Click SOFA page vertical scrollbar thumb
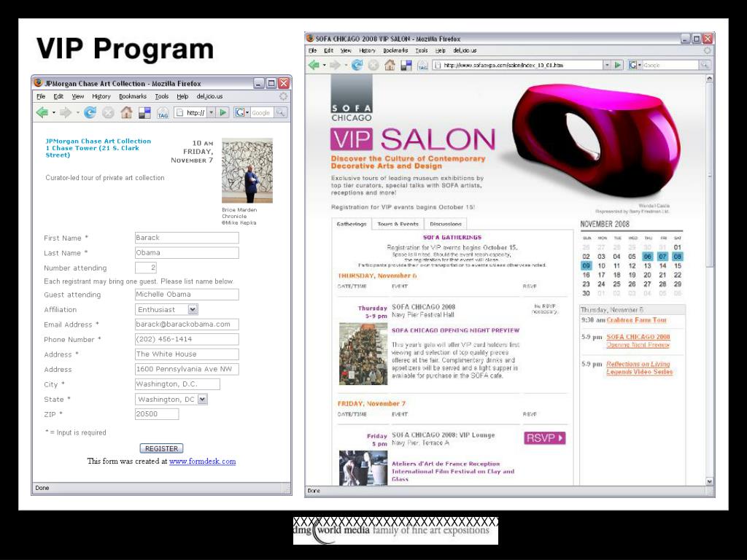747x560 pixels. (709, 176)
